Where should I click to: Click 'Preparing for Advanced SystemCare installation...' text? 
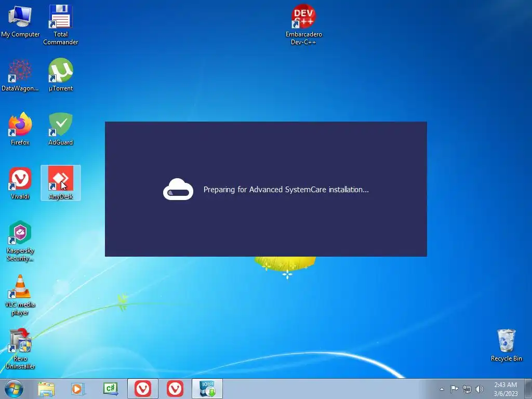point(286,190)
